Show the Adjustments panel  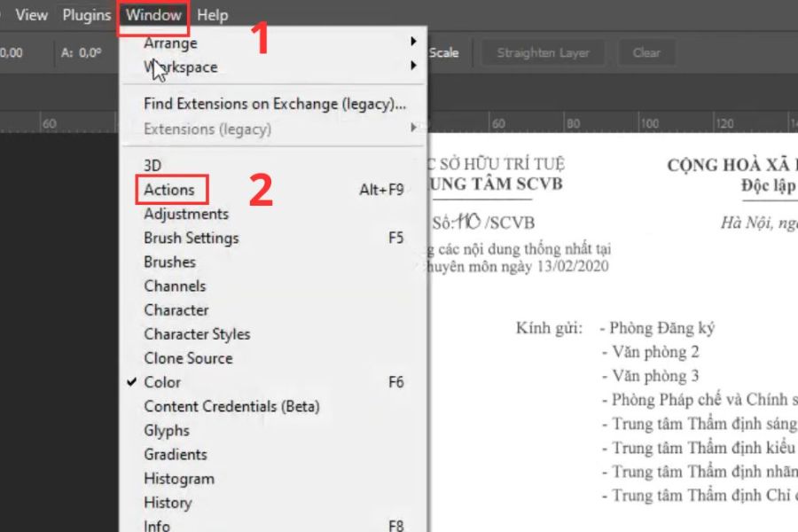186,214
